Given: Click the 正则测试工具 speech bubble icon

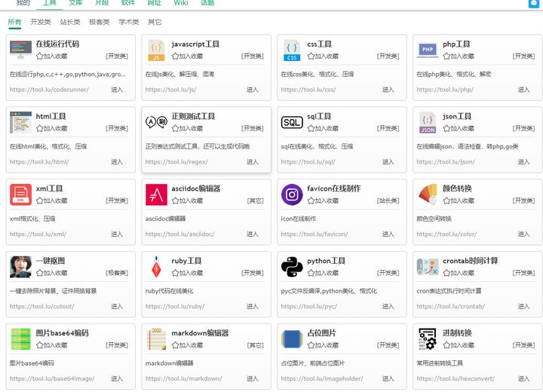Looking at the screenshot, I should (x=156, y=122).
